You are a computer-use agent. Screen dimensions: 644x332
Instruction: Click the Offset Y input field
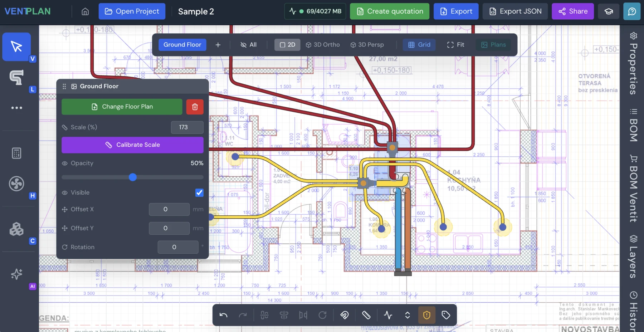click(169, 228)
